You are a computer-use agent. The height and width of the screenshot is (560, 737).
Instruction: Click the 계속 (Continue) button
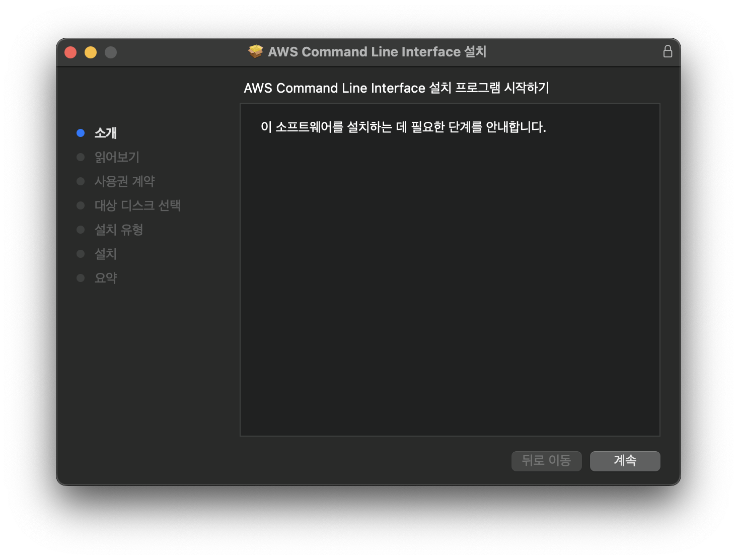coord(625,461)
